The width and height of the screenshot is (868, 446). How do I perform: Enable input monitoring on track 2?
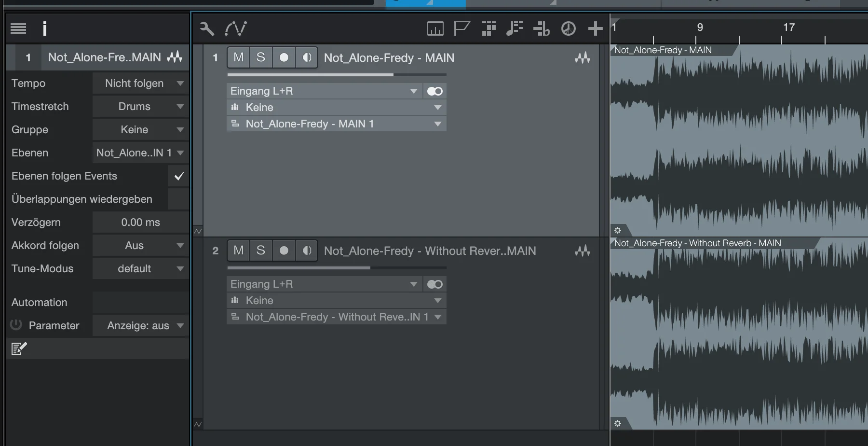(x=307, y=251)
